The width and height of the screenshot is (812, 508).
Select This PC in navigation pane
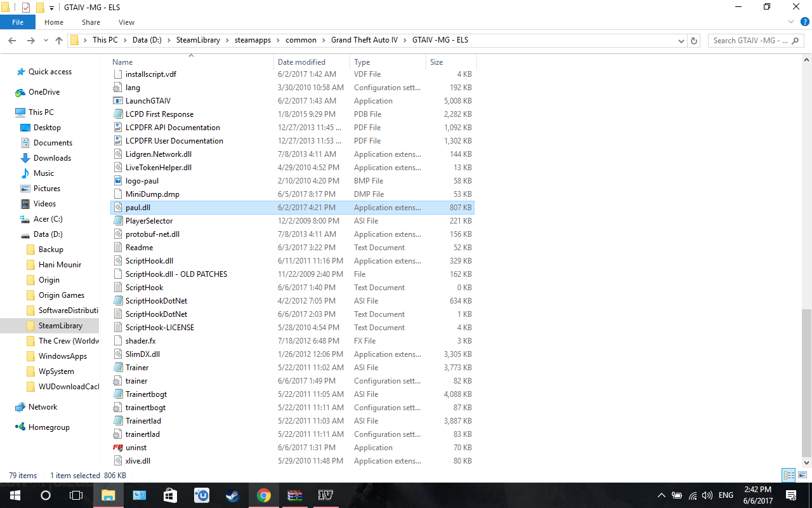pyautogui.click(x=41, y=112)
